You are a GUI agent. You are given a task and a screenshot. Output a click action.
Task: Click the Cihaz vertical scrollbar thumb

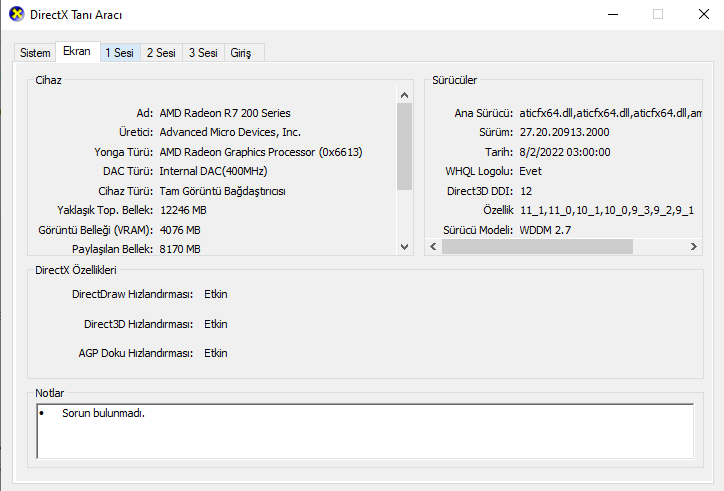click(404, 146)
